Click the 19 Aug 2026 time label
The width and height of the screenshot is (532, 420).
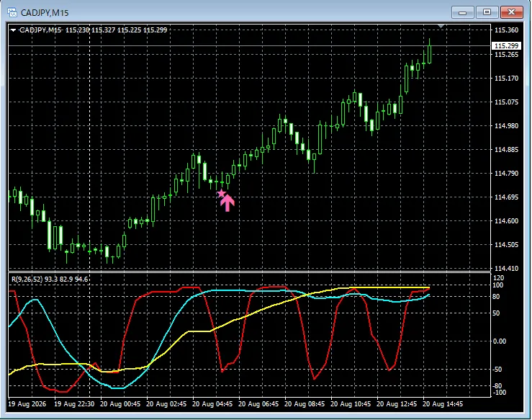(x=27, y=404)
